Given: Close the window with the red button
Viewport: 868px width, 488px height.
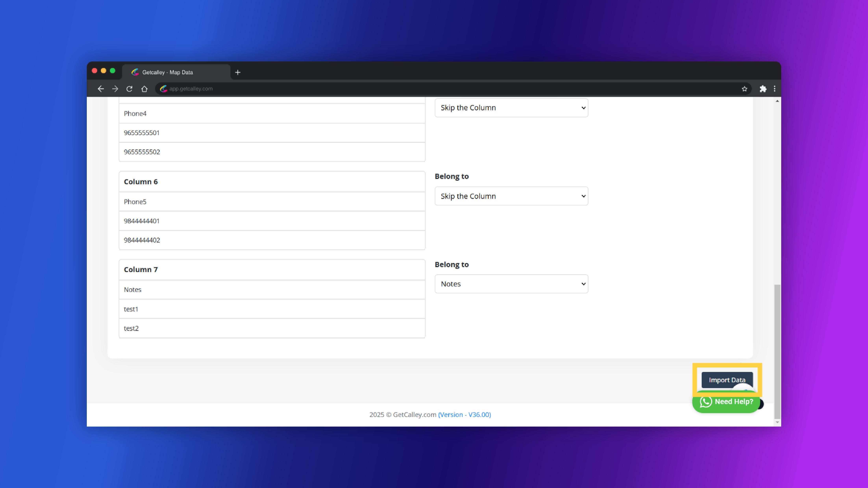Looking at the screenshot, I should (95, 71).
